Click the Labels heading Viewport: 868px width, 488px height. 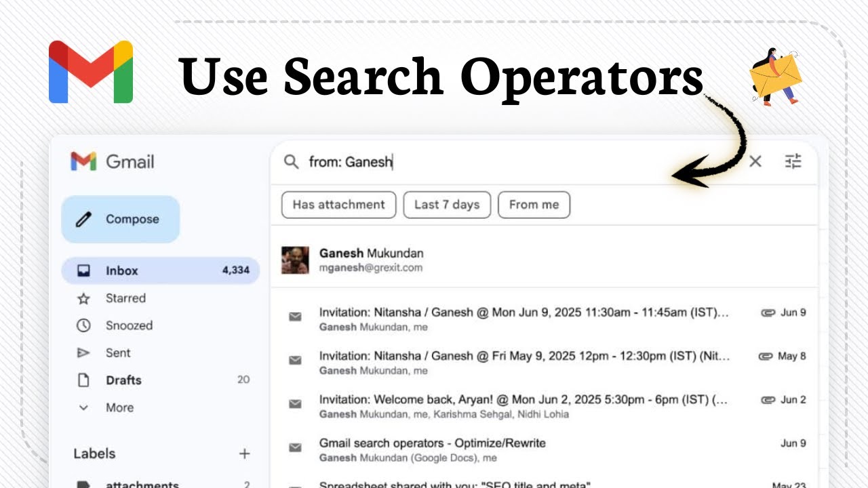(x=94, y=453)
